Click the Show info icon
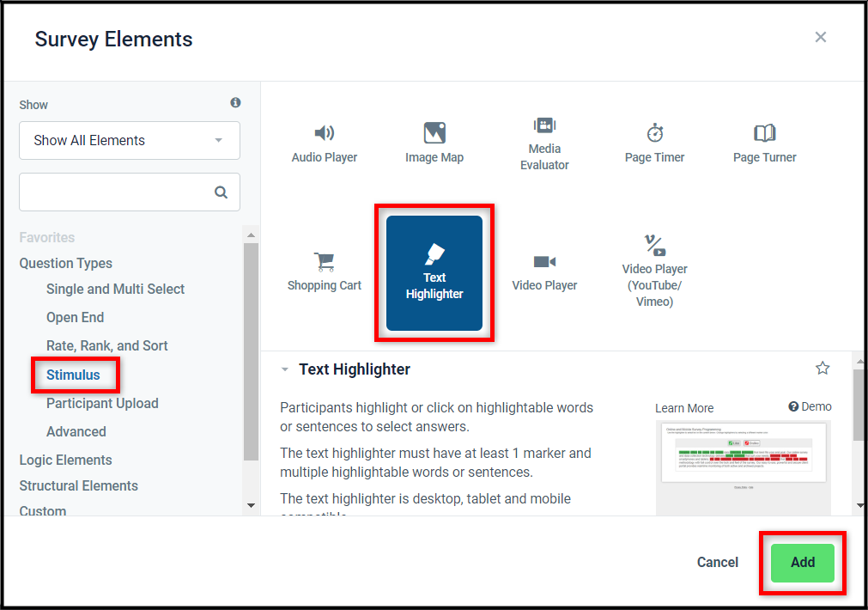The width and height of the screenshot is (868, 610). point(235,102)
